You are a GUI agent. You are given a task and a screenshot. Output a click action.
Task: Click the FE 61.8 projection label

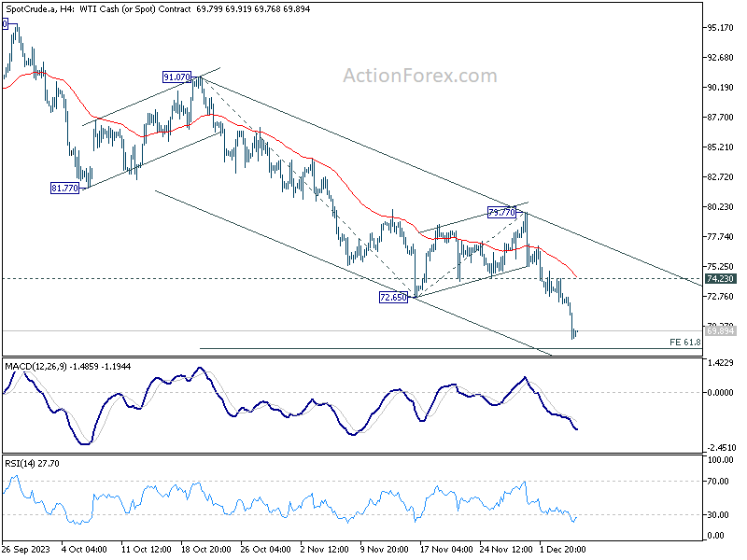685,342
